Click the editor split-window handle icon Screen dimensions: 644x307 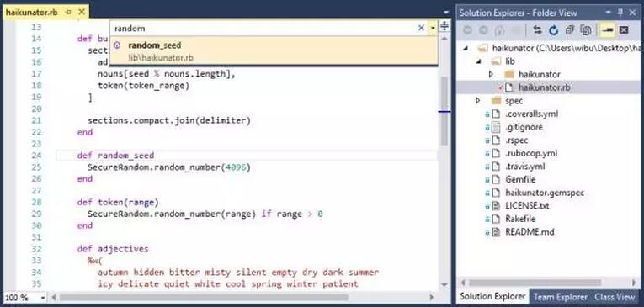(444, 27)
